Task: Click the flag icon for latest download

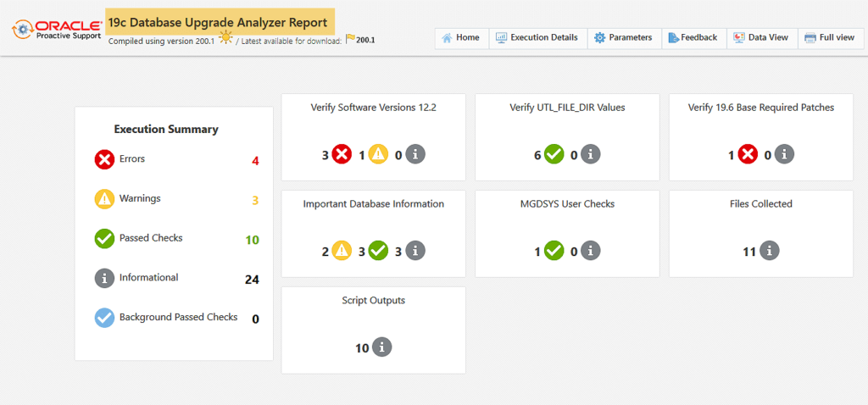Action: click(x=350, y=39)
